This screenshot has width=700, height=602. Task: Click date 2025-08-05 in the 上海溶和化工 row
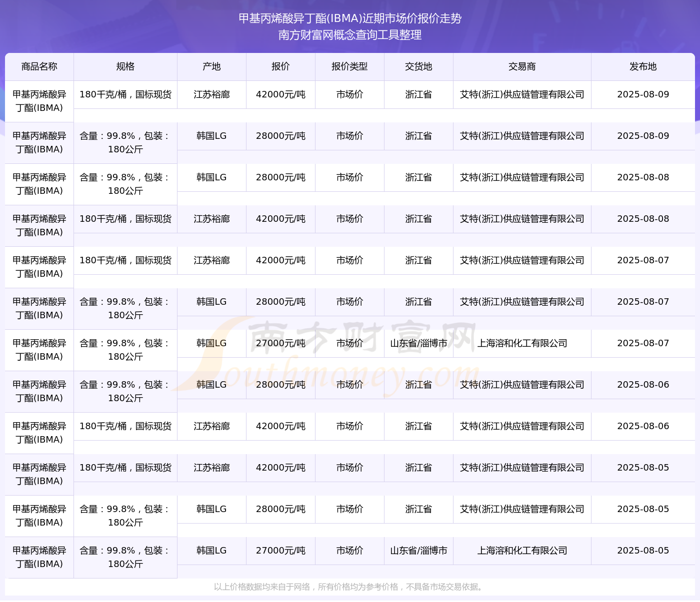tap(643, 551)
